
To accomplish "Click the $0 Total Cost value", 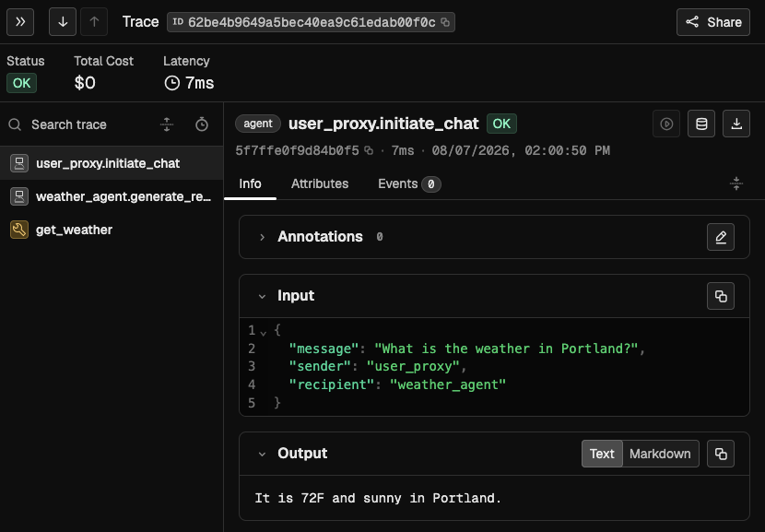I will click(85, 83).
